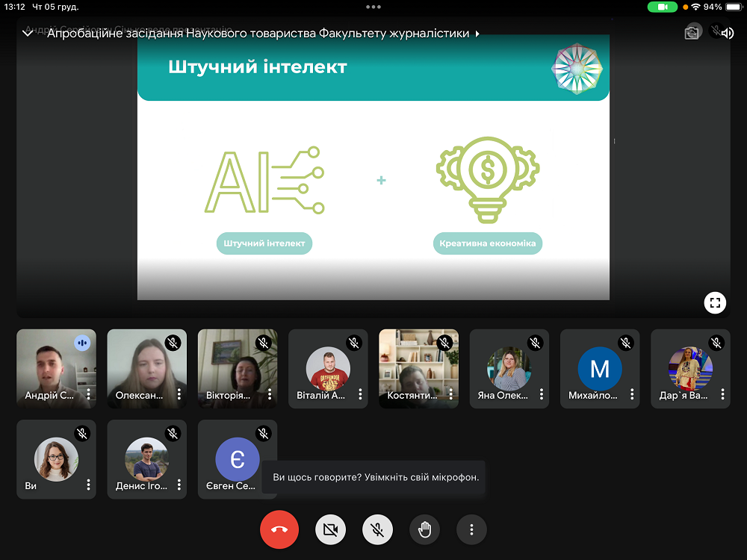Image resolution: width=747 pixels, height=560 pixels.
Task: Raise hand using the hand icon
Action: click(424, 529)
